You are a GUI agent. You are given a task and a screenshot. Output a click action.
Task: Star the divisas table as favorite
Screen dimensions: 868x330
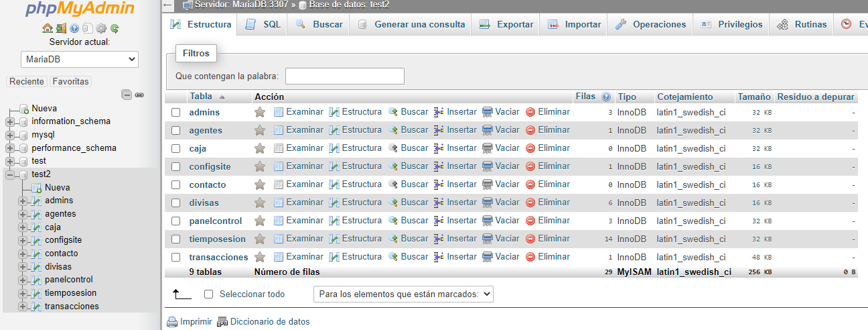point(260,203)
